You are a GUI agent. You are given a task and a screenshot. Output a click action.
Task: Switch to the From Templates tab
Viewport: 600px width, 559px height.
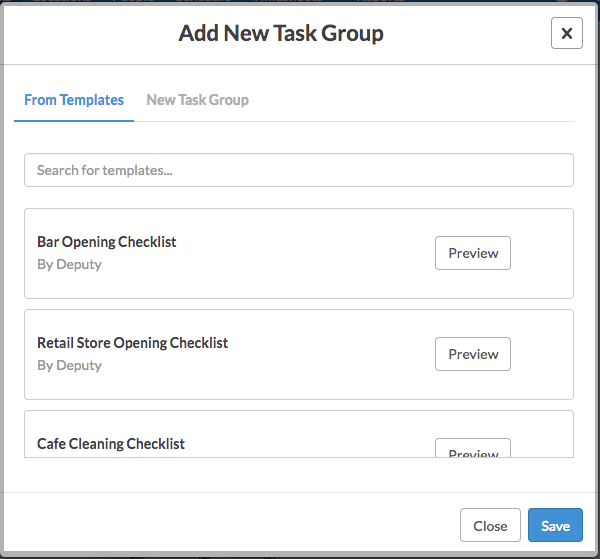pos(74,100)
